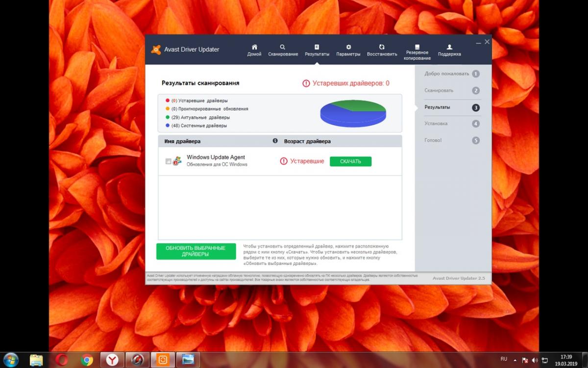Click the info icon in table header
This screenshot has width=588, height=368.
[275, 141]
